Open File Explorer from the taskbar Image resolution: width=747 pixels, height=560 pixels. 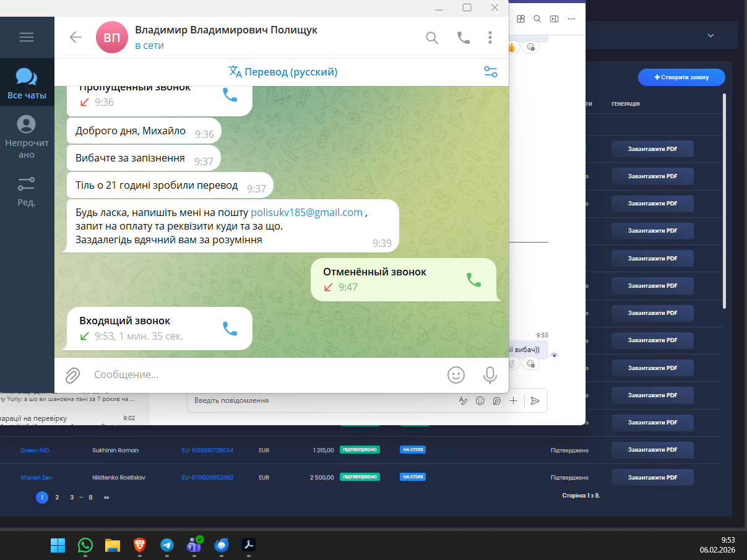(x=112, y=545)
